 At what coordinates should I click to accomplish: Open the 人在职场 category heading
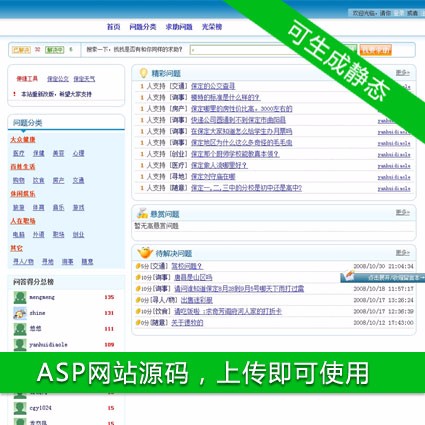click(x=23, y=221)
